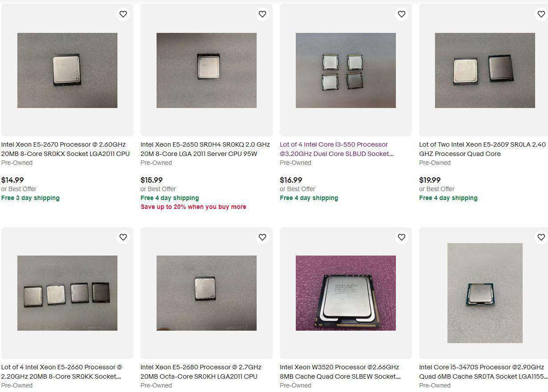Add Xeon E5-2680 to watchlist via heart

[x=262, y=237]
